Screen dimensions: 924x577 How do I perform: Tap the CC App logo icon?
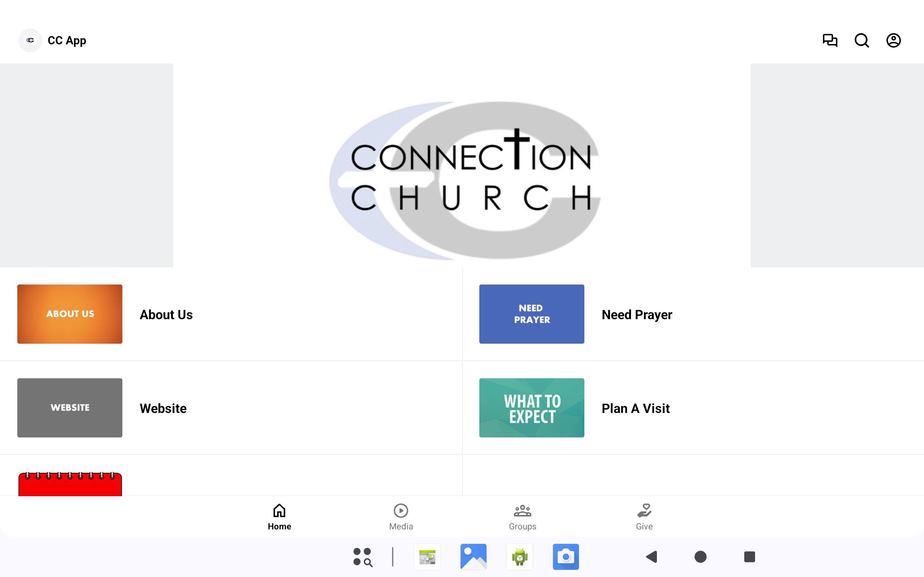point(30,40)
